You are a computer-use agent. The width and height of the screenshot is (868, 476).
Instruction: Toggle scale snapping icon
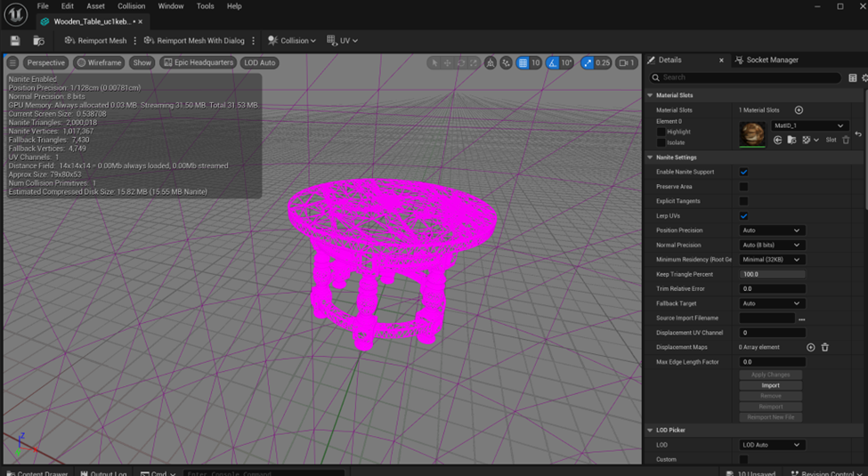pyautogui.click(x=588, y=63)
